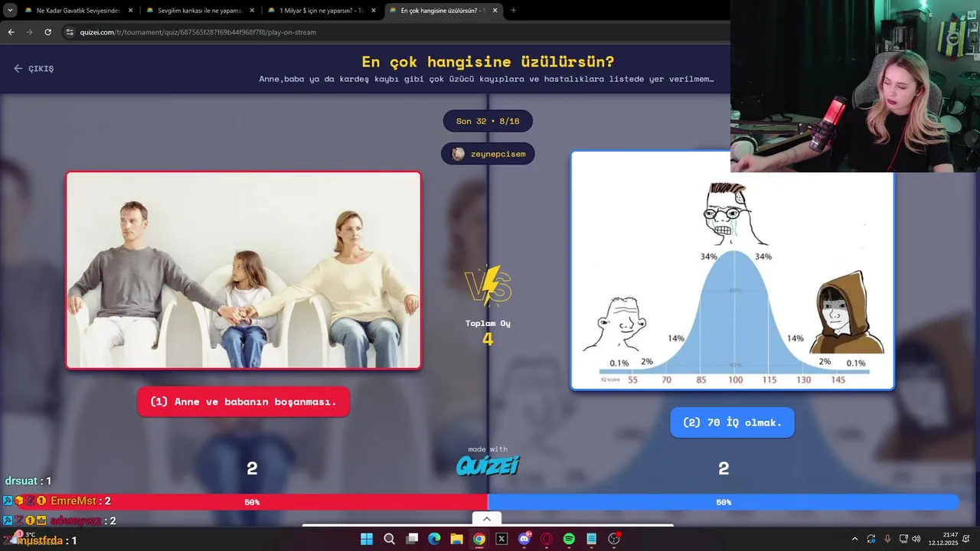Screen dimensions: 980x551
Task: Click the quizei.com address bar
Action: click(394, 32)
